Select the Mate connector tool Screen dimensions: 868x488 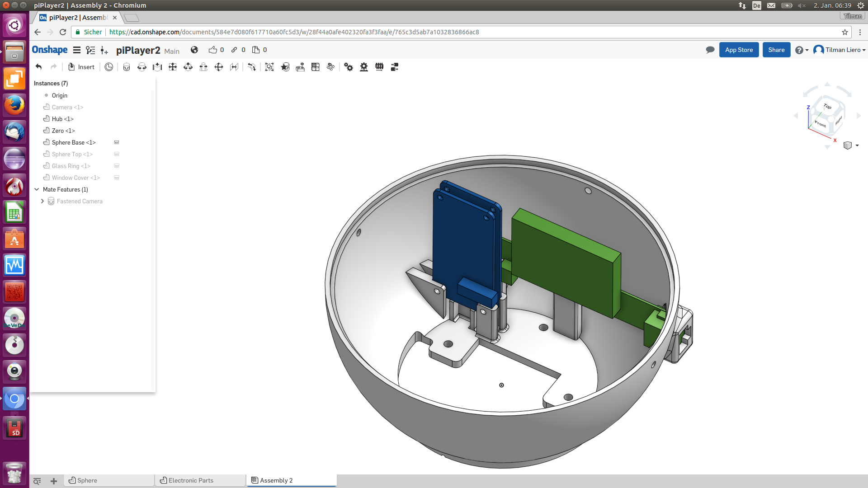pos(109,67)
